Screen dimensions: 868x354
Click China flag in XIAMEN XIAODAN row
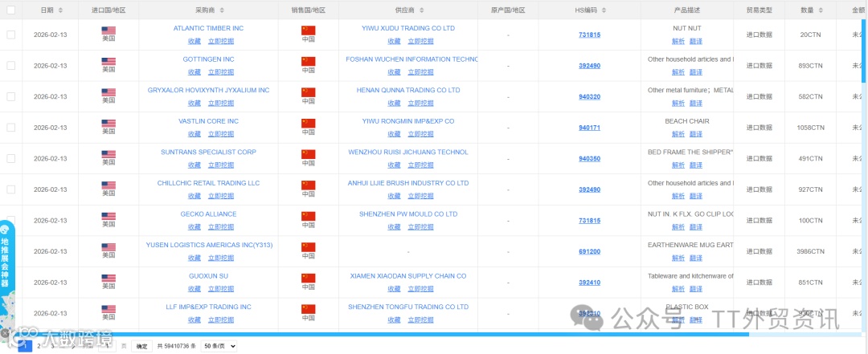point(309,279)
